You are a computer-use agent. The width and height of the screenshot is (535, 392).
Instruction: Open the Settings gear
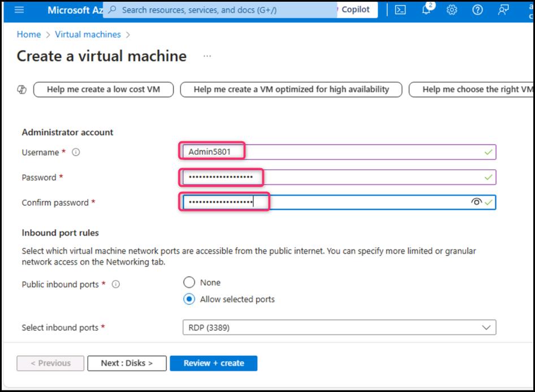[451, 10]
